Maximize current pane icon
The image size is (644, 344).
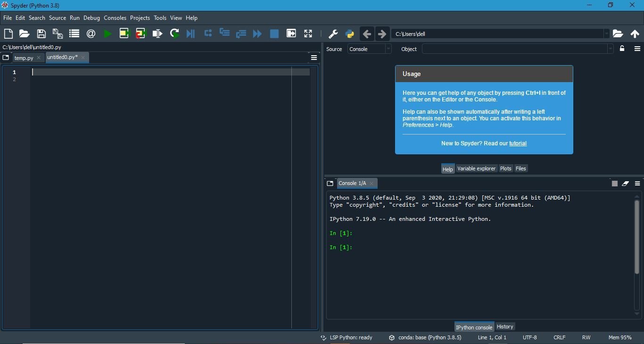click(x=291, y=34)
